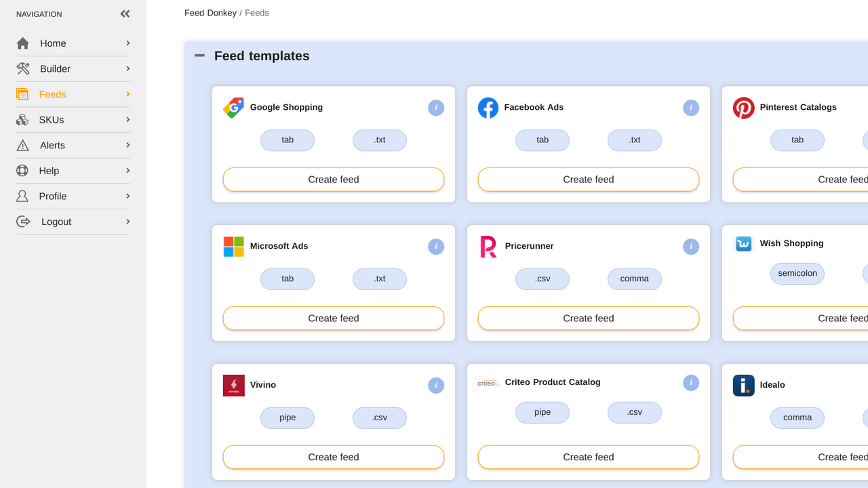Expand the Profile menu chevron
This screenshot has height=488, width=868.
(x=127, y=196)
